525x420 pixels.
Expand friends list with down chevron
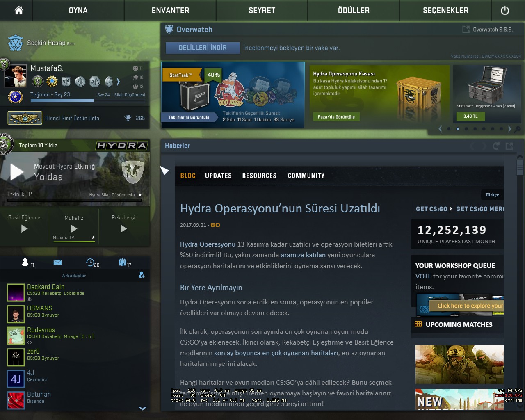[142, 408]
